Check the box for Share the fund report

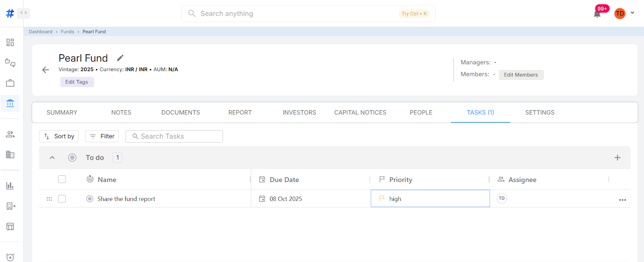pos(62,199)
